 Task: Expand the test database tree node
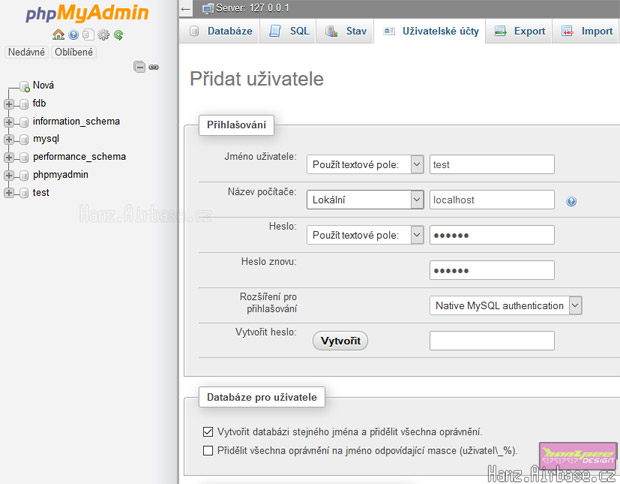point(9,193)
